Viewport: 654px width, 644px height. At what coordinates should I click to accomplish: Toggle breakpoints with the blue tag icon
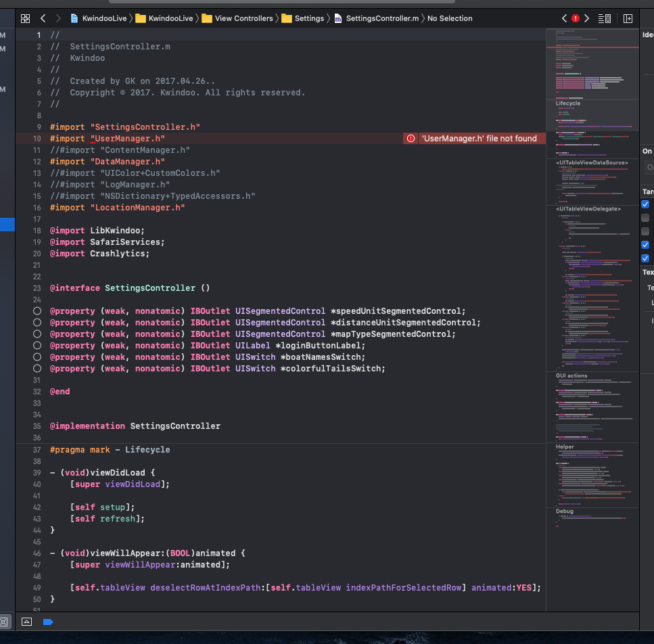coord(48,622)
